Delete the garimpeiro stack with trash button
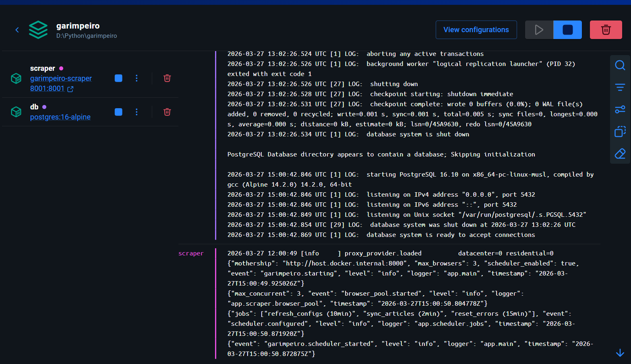 click(x=606, y=30)
